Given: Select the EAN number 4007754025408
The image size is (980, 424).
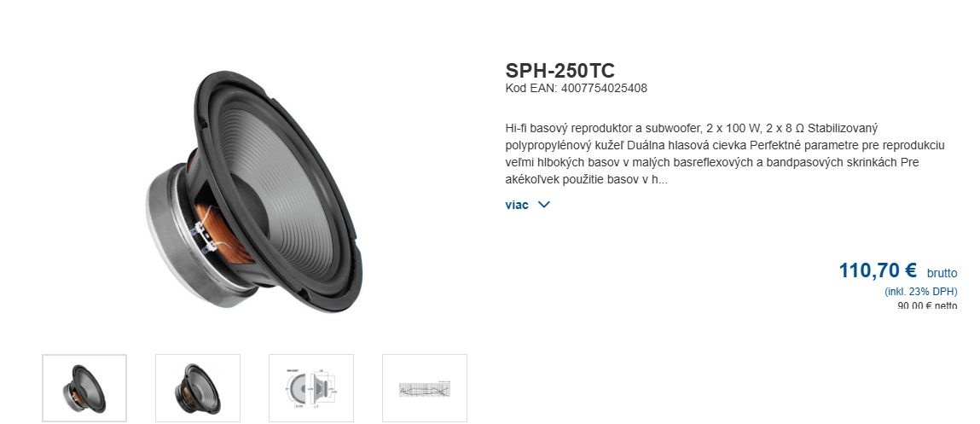Looking at the screenshot, I should point(605,88).
